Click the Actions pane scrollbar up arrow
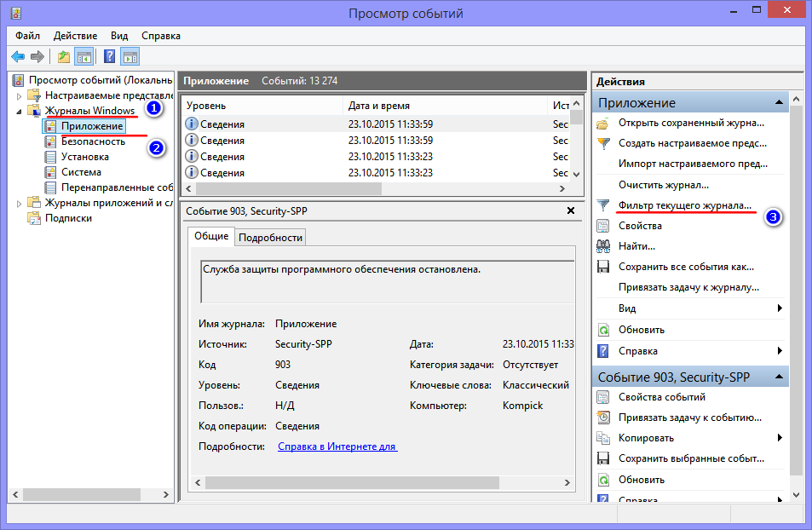 pyautogui.click(x=796, y=99)
